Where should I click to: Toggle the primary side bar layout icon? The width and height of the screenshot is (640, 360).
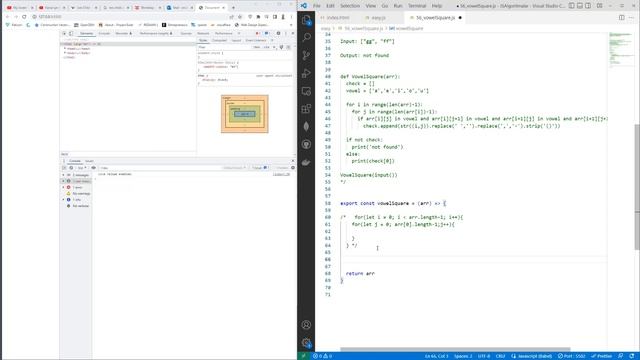[x=571, y=6]
